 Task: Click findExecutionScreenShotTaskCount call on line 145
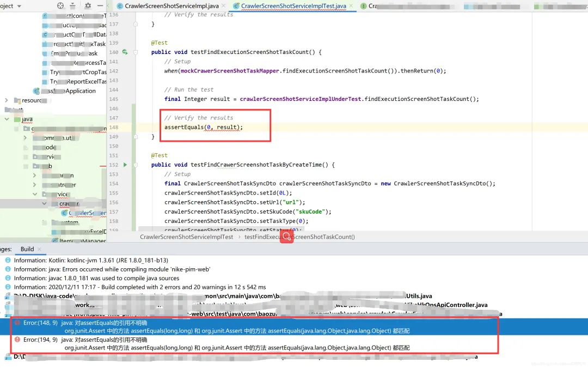point(417,99)
